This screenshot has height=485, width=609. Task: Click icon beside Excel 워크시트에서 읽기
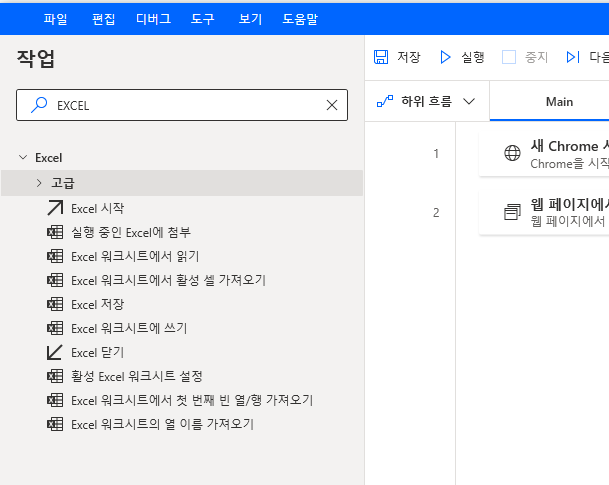[55, 256]
